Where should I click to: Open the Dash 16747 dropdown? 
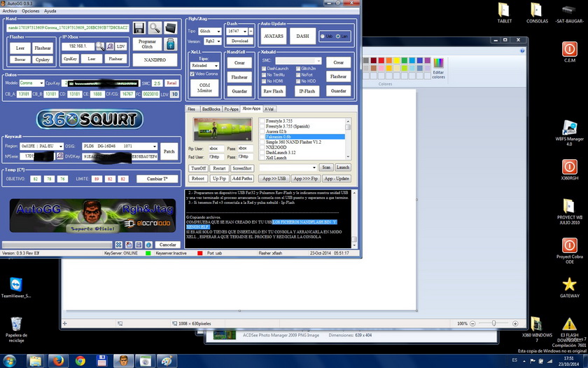(245, 31)
